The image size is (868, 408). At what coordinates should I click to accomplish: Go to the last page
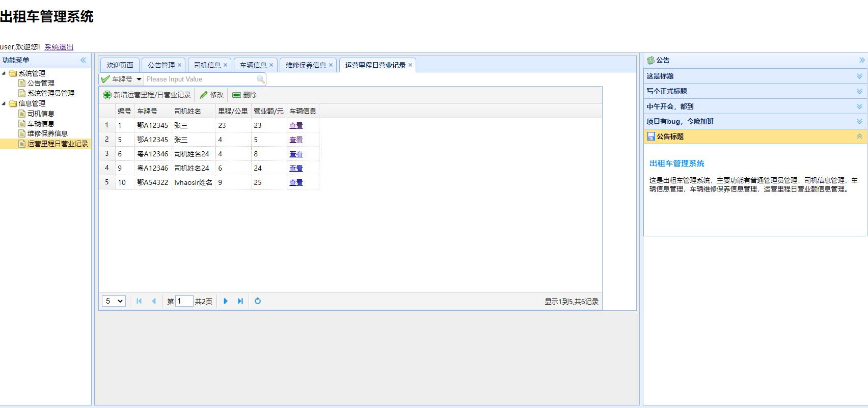click(240, 301)
